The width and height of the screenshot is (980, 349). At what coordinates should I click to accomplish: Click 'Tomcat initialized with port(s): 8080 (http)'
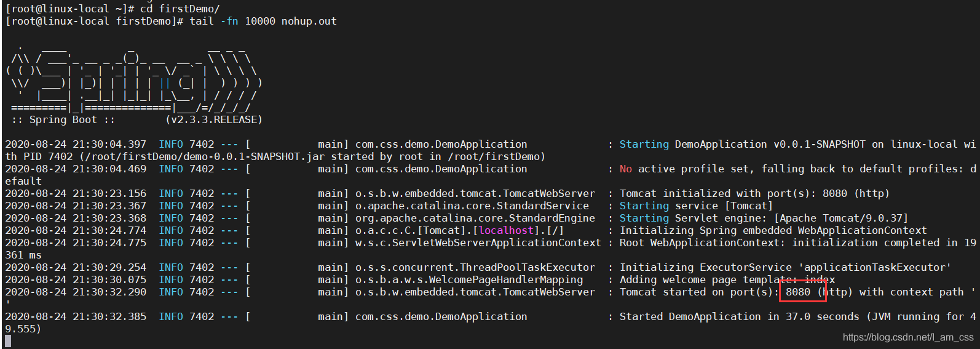coord(754,193)
